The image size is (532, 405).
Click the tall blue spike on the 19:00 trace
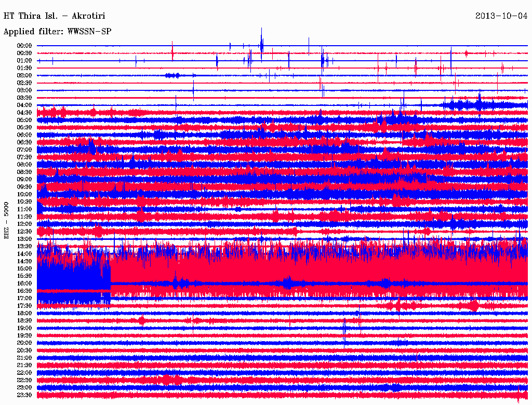pos(344,329)
